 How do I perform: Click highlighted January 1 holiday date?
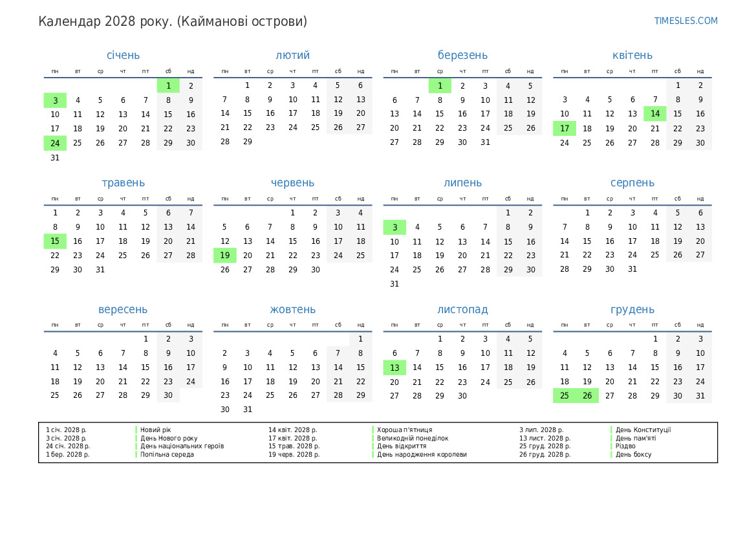click(x=168, y=86)
